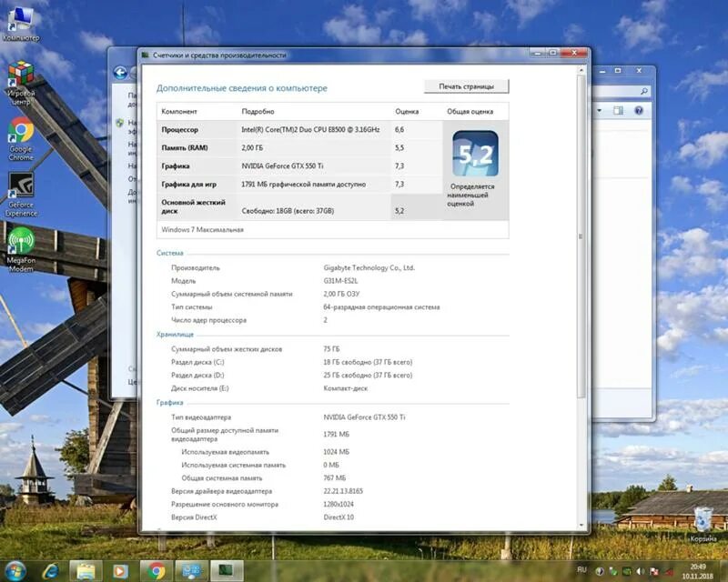The height and width of the screenshot is (582, 728).
Task: Click the RAM score 5,5
Action: (399, 147)
